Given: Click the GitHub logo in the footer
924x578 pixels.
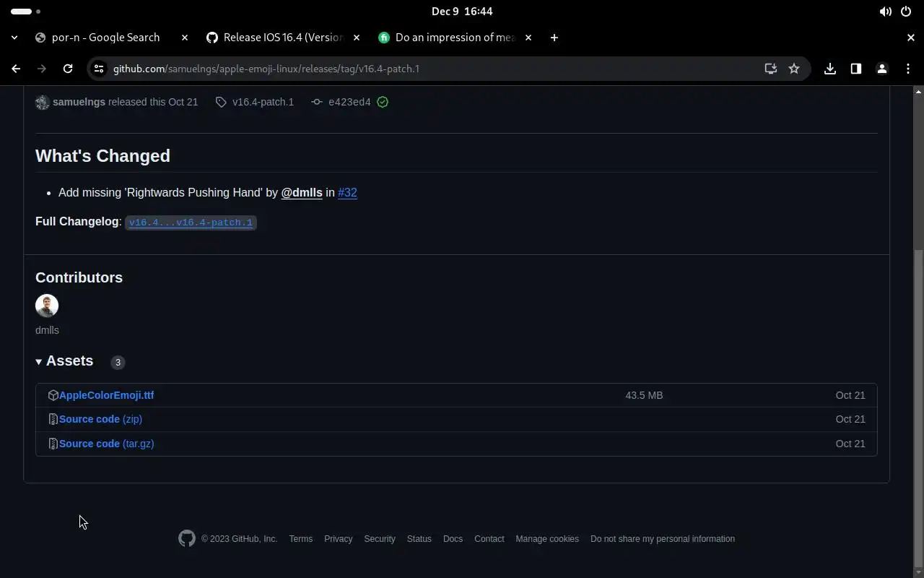Looking at the screenshot, I should click(x=187, y=538).
